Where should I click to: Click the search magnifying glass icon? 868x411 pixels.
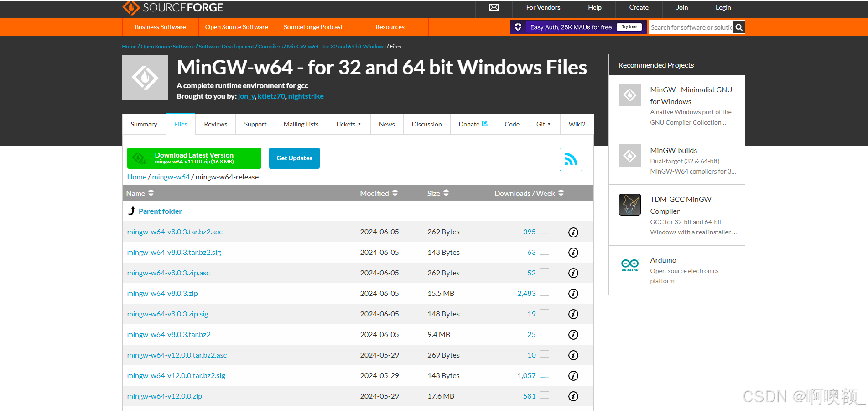[x=739, y=27]
